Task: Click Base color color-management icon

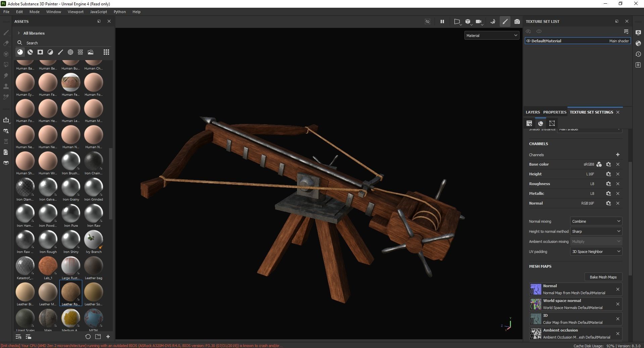Action: [599, 164]
